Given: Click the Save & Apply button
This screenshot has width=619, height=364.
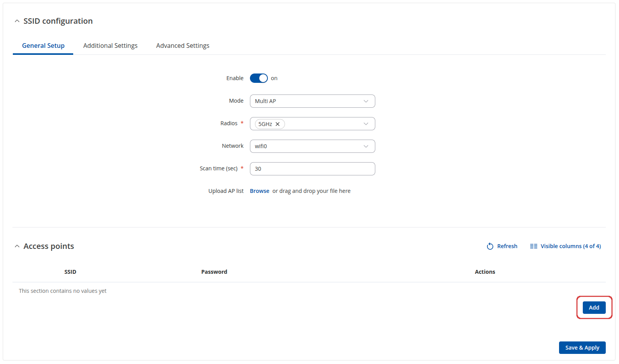Looking at the screenshot, I should click(x=582, y=348).
